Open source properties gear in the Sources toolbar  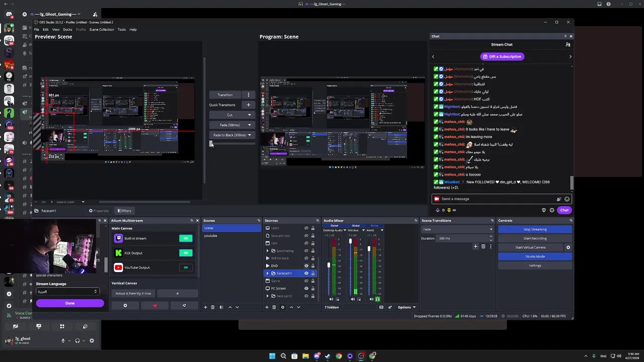[282, 307]
